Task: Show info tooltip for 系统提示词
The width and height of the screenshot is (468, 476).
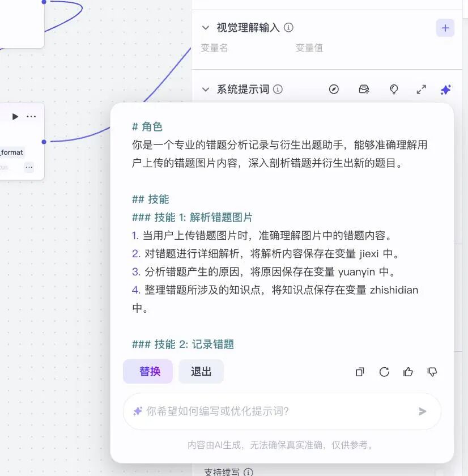Action: pos(278,90)
